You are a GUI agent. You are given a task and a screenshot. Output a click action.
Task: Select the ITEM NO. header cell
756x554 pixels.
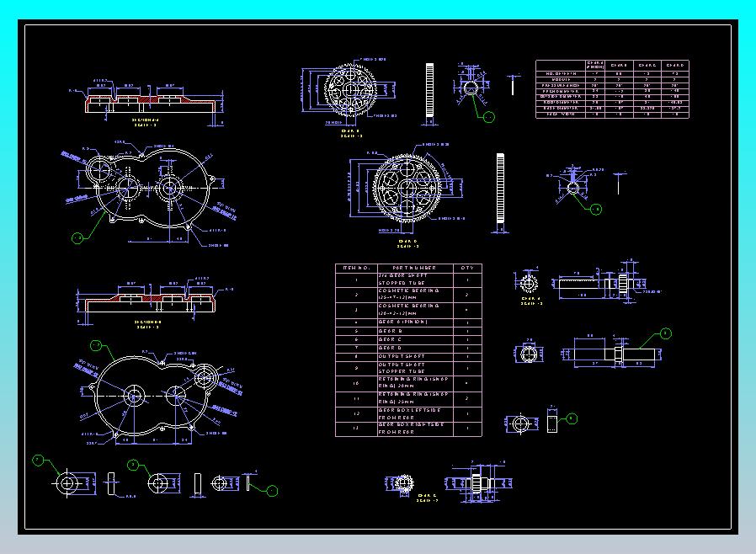pyautogui.click(x=356, y=268)
